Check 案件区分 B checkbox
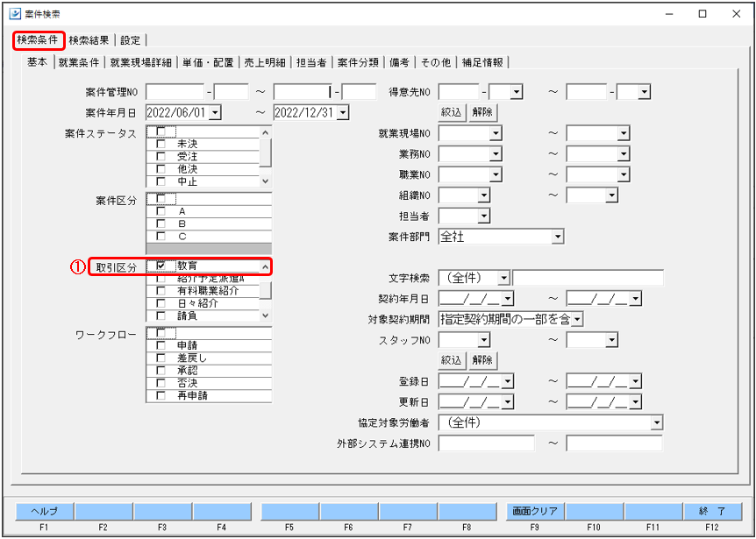Screen dimensions: 756x539 [x=161, y=224]
